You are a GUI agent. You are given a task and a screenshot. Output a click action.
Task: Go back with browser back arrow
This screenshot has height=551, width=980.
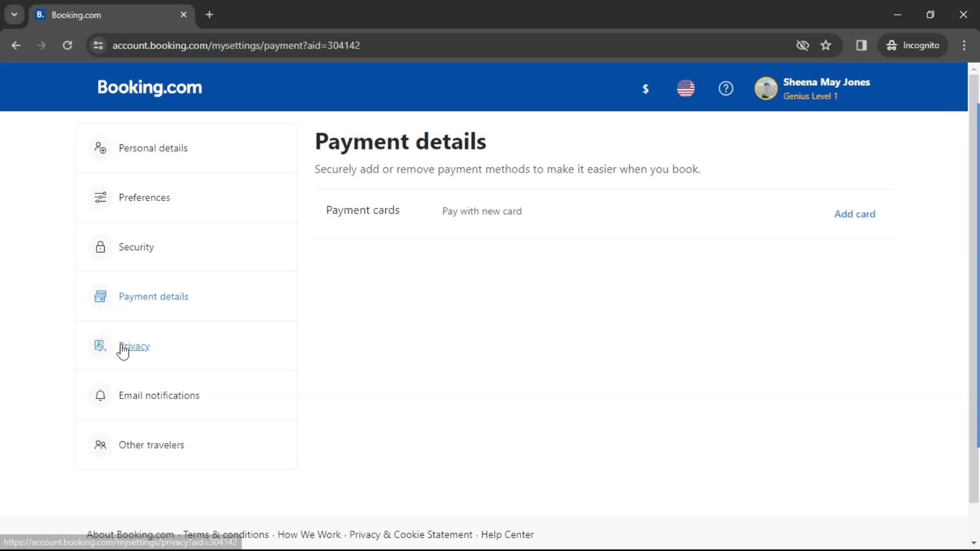point(16,45)
